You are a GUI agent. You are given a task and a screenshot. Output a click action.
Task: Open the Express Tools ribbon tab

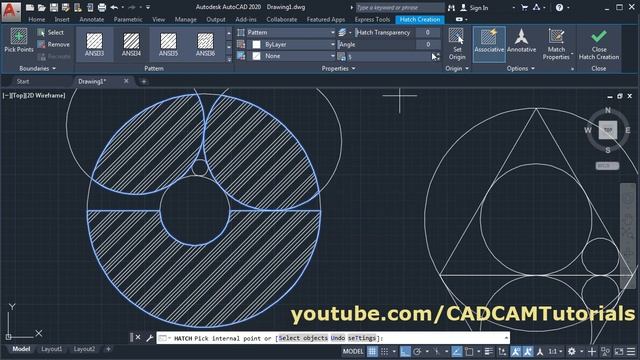point(372,19)
